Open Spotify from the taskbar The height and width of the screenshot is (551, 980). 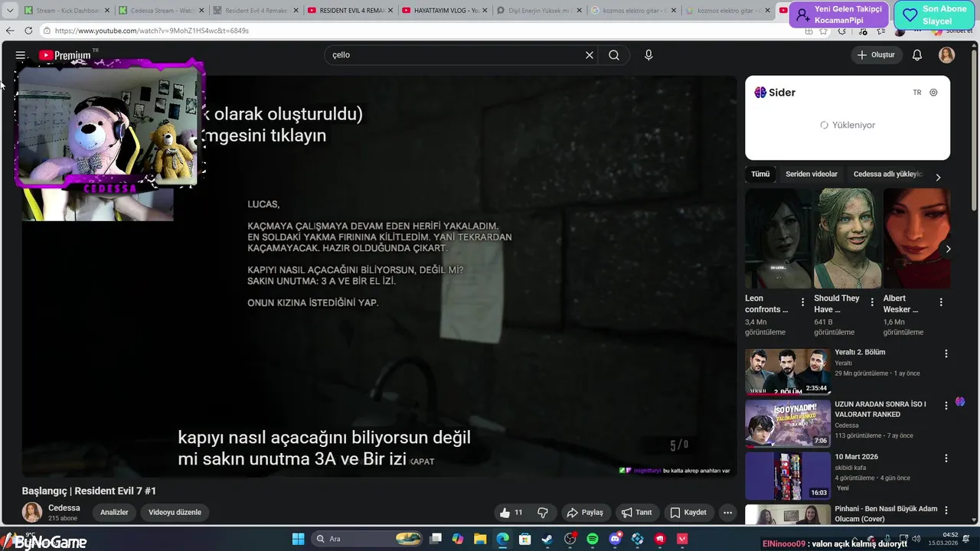(593, 539)
